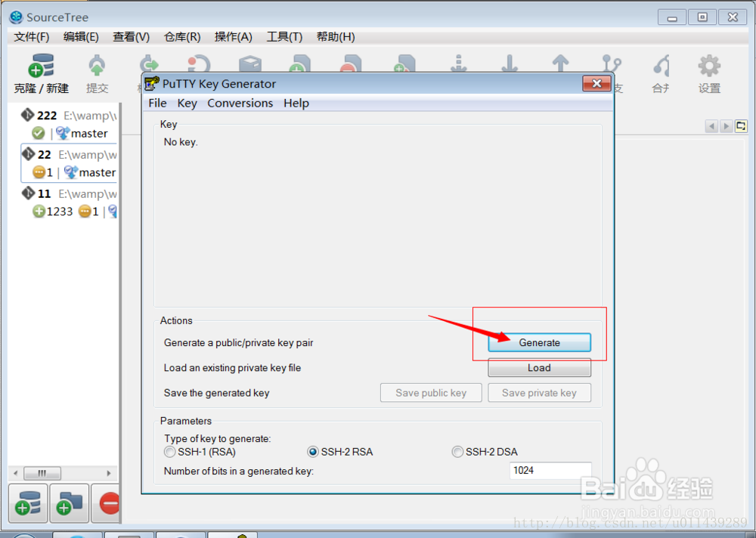Click 'Number of bits in a generated key:' label
The width and height of the screenshot is (756, 538).
tap(239, 471)
